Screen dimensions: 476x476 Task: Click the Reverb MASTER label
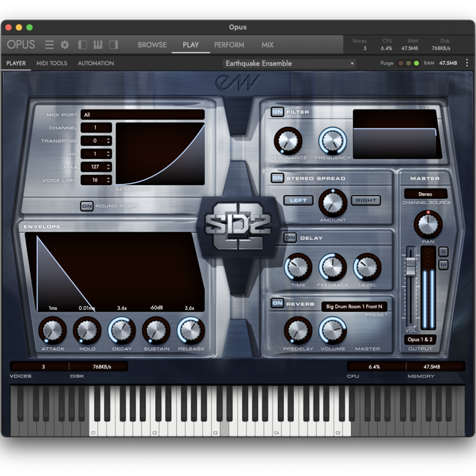368,349
